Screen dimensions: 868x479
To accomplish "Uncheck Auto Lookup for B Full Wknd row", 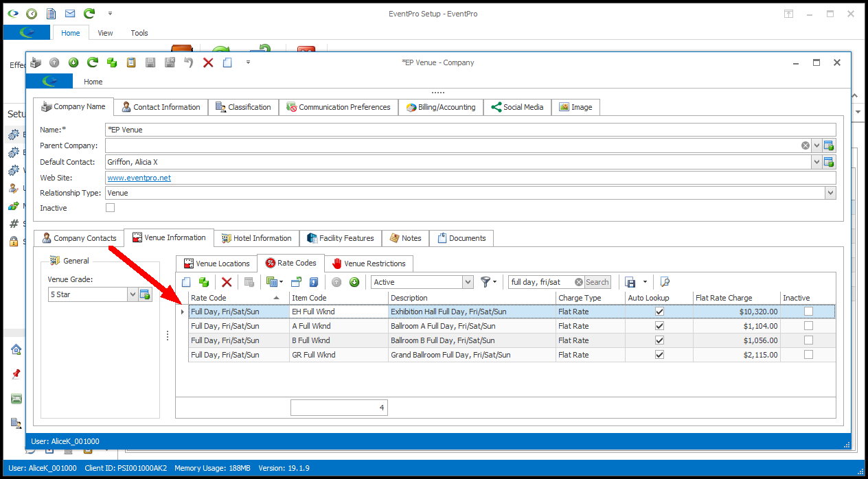I will click(659, 340).
